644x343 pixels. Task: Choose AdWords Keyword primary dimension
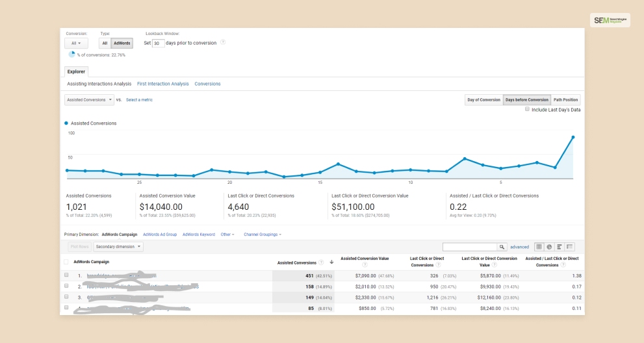pyautogui.click(x=199, y=235)
